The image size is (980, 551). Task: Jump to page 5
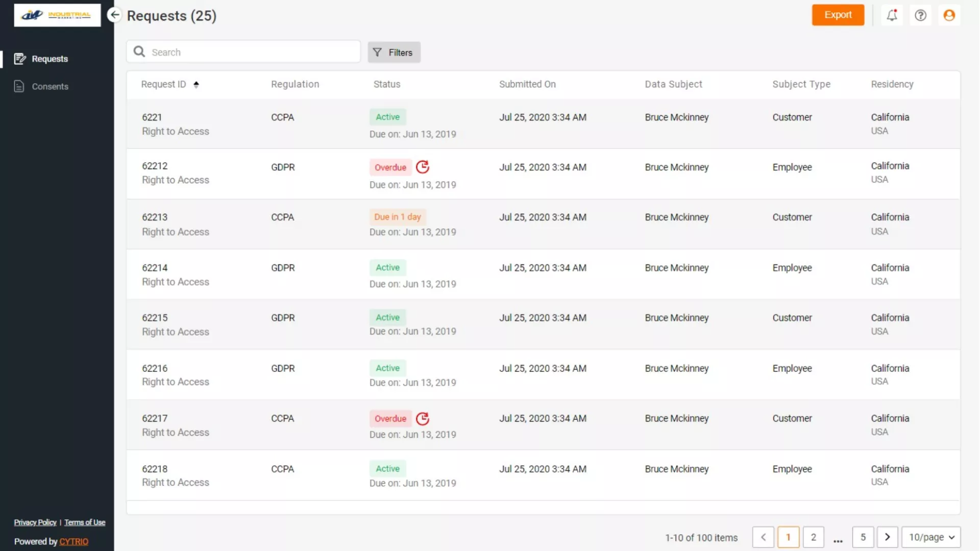(863, 537)
